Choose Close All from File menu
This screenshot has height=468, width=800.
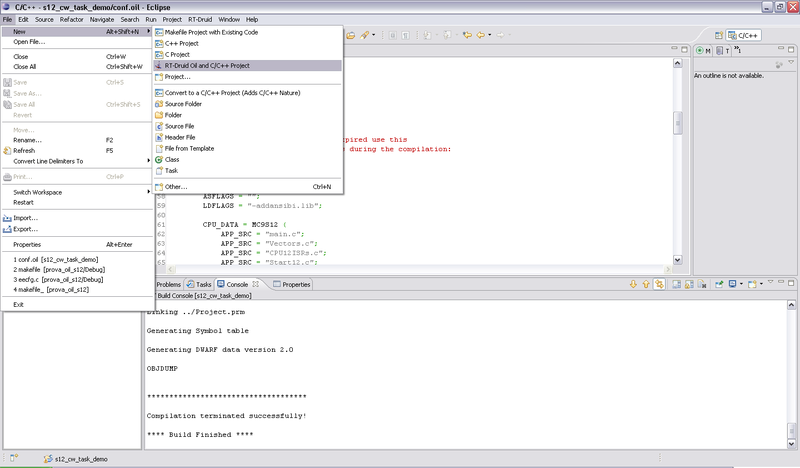[77, 67]
